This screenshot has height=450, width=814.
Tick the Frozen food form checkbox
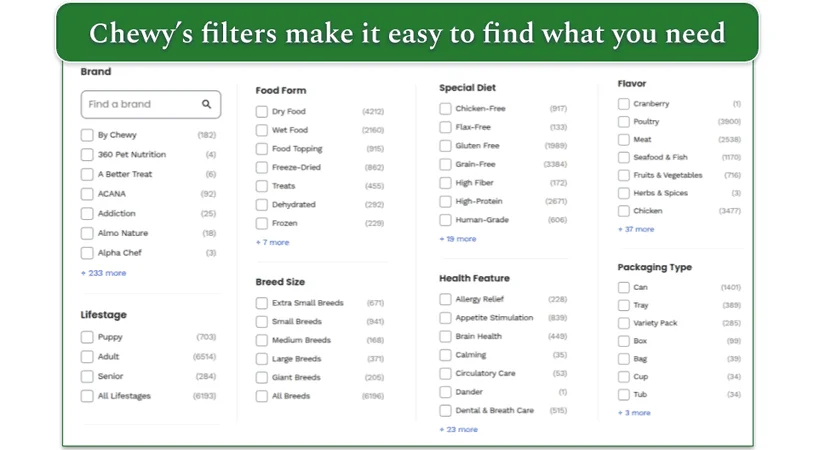pos(262,224)
